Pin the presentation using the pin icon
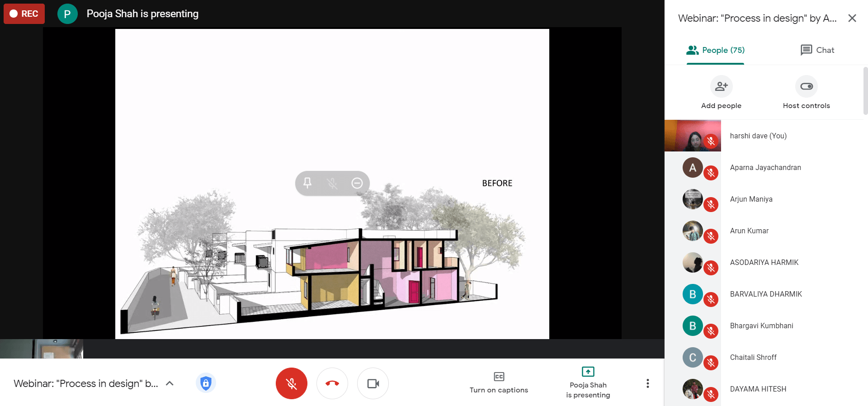The image size is (868, 406). 307,183
